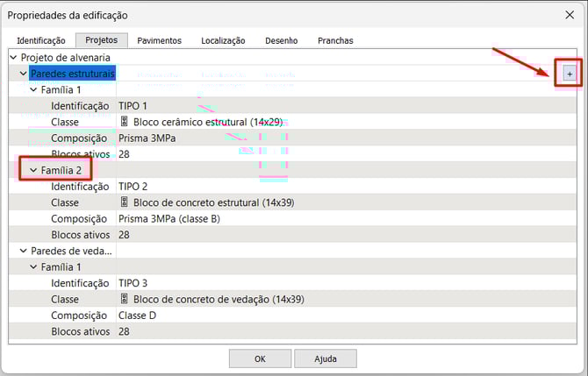Click the plus button to add a family
This screenshot has width=588, height=376.
tap(570, 74)
